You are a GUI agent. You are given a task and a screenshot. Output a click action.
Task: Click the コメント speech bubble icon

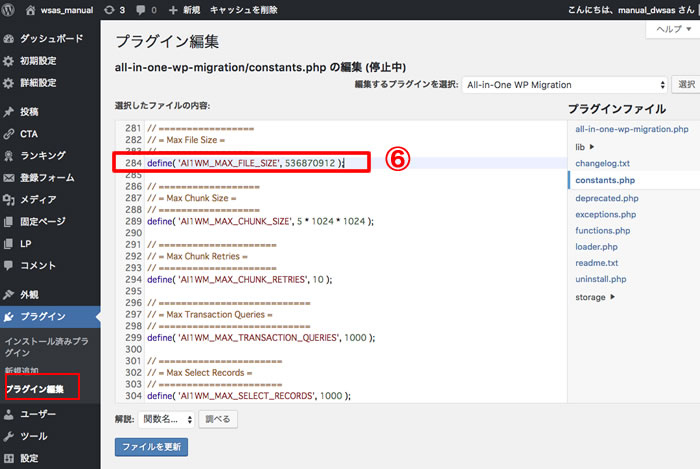pyautogui.click(x=8, y=266)
